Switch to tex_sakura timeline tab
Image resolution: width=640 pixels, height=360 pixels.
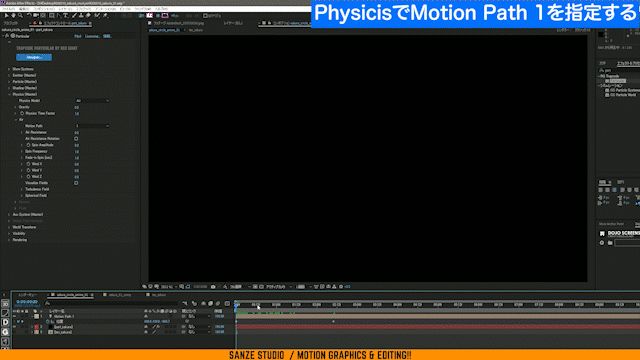click(159, 295)
